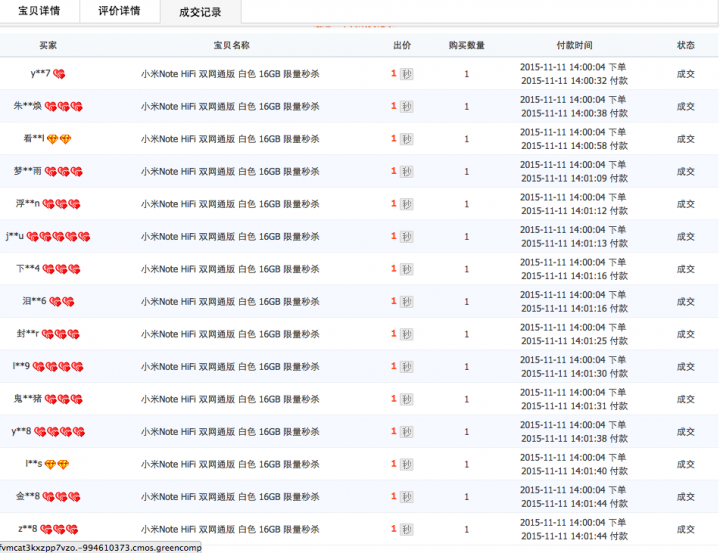The image size is (720, 553).
Task: Click the hearts rating beside 朱**焕
Action: (x=63, y=107)
